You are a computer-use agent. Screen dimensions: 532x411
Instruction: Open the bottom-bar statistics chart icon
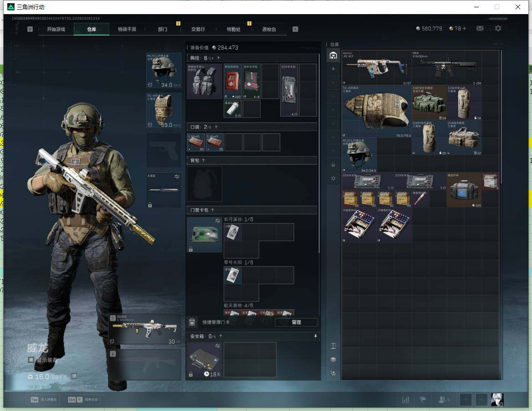coord(405,400)
